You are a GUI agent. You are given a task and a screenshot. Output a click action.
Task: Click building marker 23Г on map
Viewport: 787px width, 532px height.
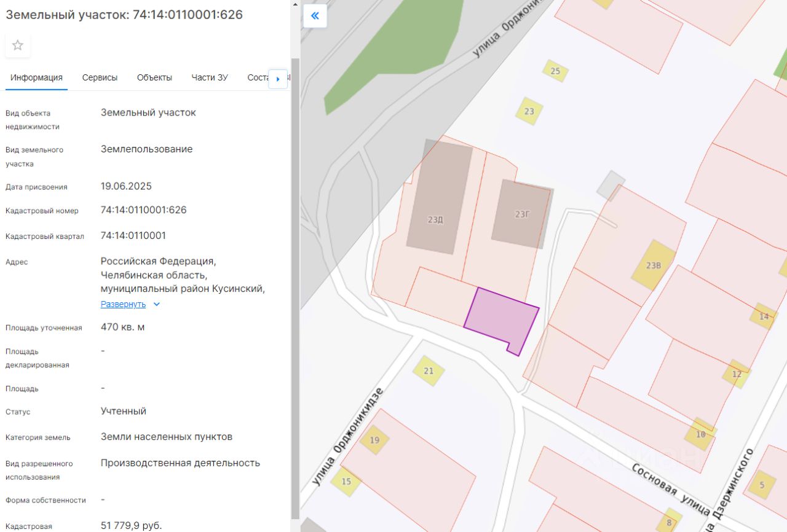coord(522,214)
